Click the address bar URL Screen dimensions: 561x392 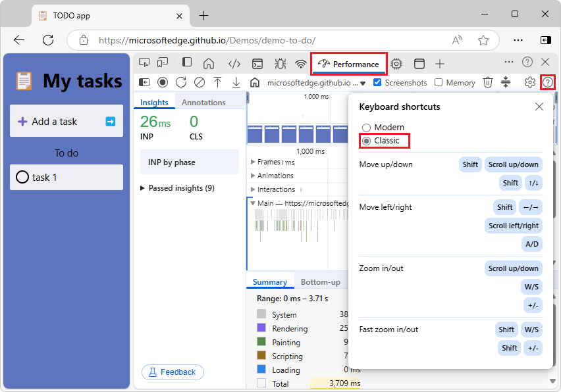(x=207, y=40)
